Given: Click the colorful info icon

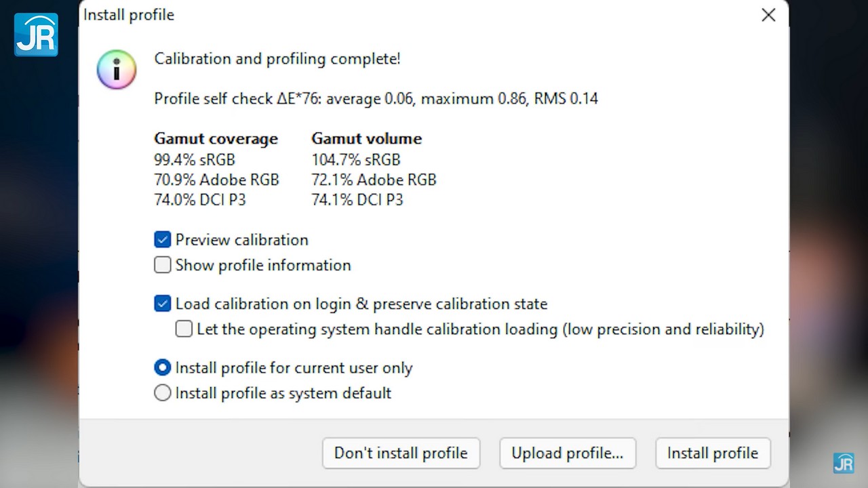Looking at the screenshot, I should click(x=117, y=69).
